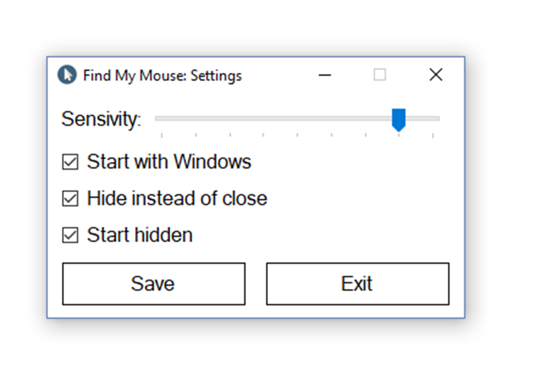The image size is (541, 392).
Task: Minimize the settings window
Action: click(325, 75)
